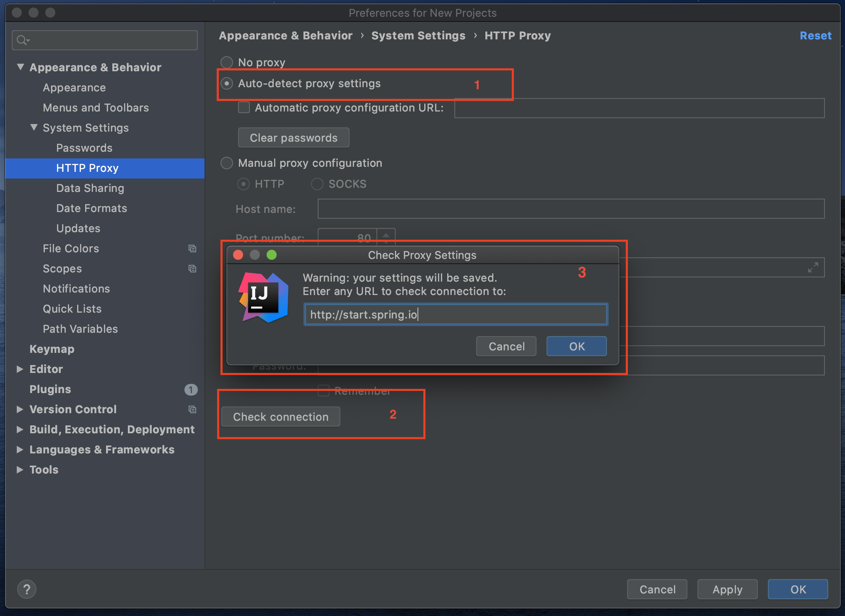
Task: Open the Keymap settings page
Action: (52, 349)
